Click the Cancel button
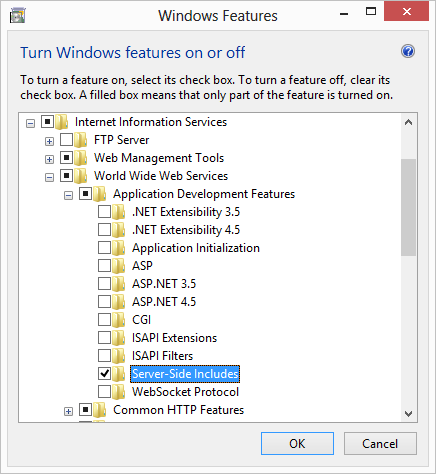Viewport: 436px width, 474px height. coord(380,444)
